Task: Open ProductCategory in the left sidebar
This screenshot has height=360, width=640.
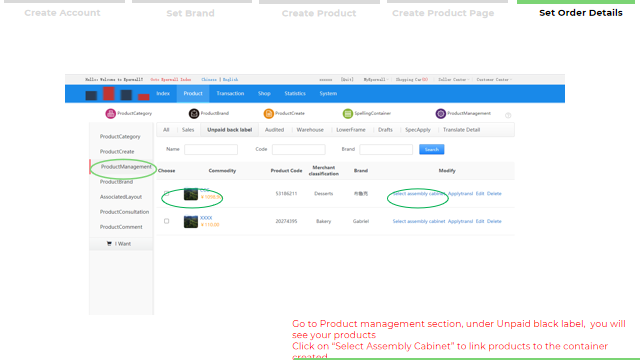Action: pyautogui.click(x=120, y=136)
